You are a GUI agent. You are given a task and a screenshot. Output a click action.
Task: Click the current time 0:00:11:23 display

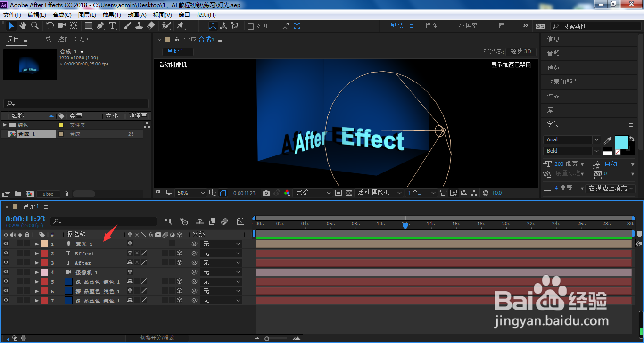(x=25, y=219)
